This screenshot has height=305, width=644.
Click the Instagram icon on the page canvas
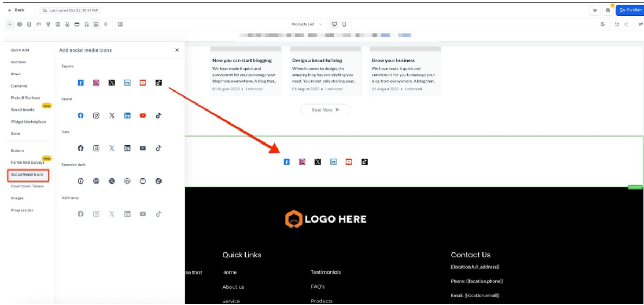coord(302,162)
